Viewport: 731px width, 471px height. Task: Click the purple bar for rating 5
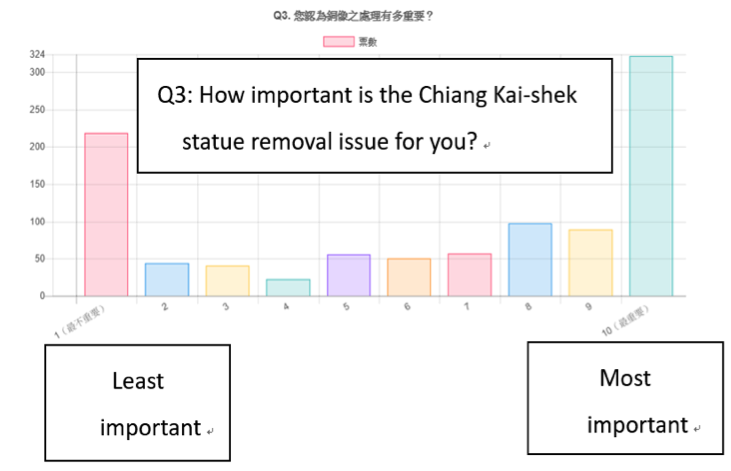coord(349,275)
